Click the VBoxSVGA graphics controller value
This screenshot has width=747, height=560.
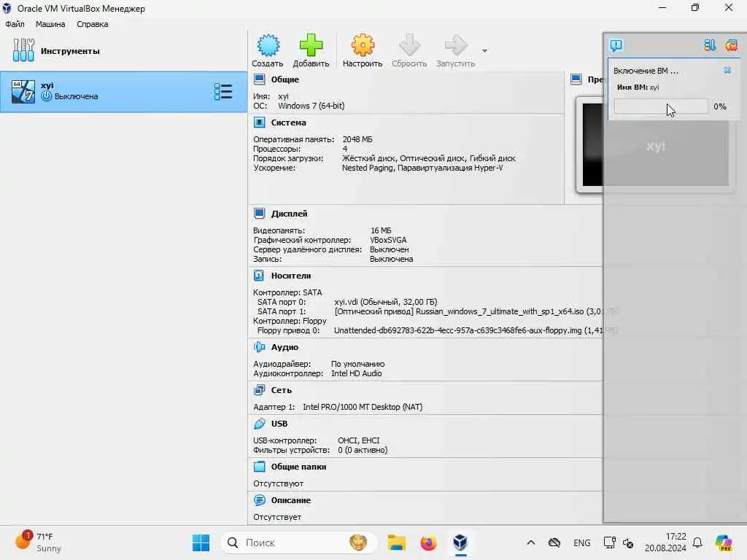pos(388,240)
